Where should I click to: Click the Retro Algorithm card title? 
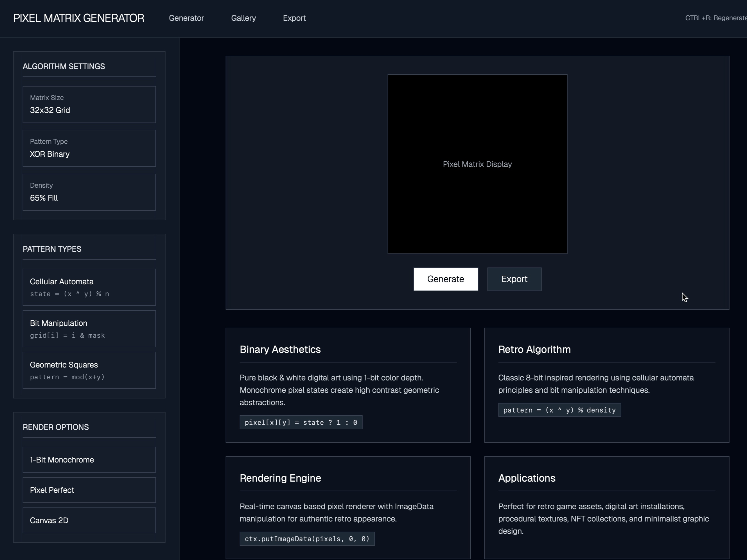534,349
